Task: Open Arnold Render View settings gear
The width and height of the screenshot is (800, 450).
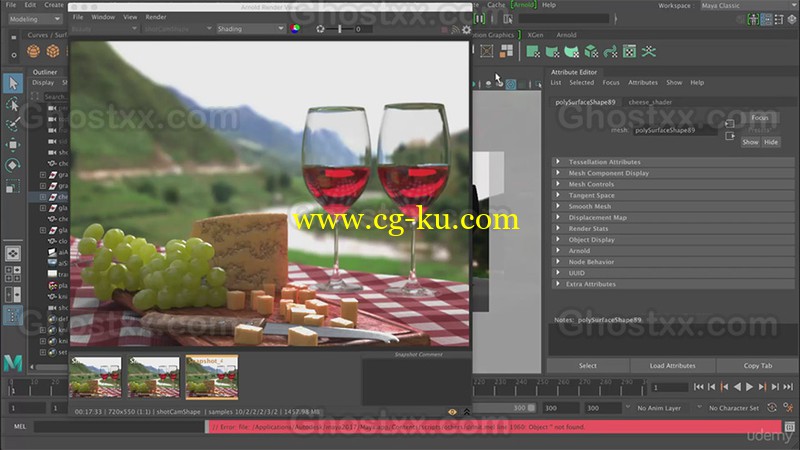Action: pyautogui.click(x=466, y=30)
